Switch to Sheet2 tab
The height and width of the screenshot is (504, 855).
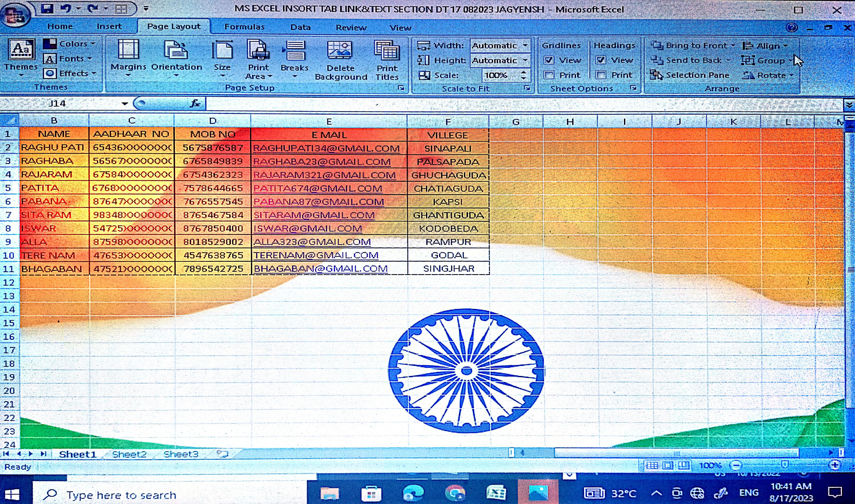point(129,454)
